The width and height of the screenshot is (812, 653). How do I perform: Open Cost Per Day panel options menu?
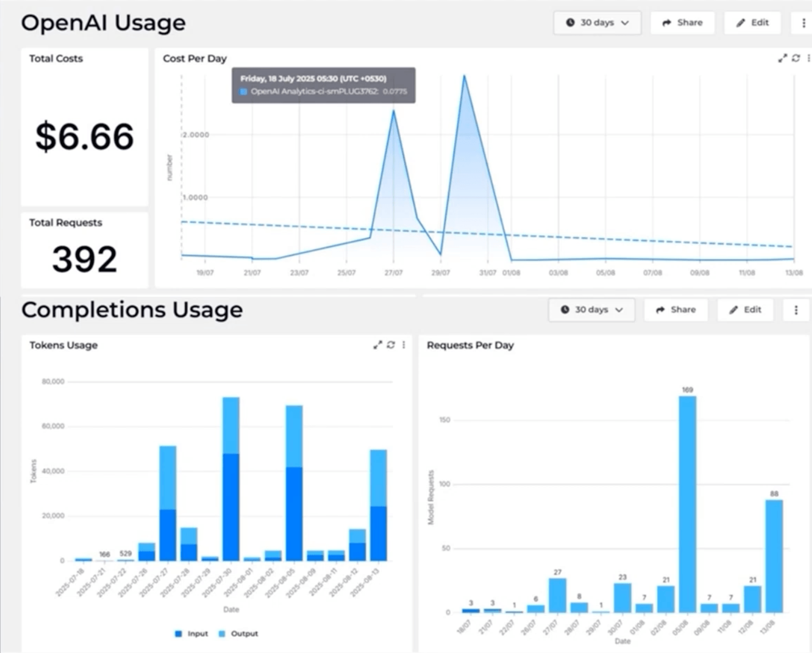click(x=809, y=58)
